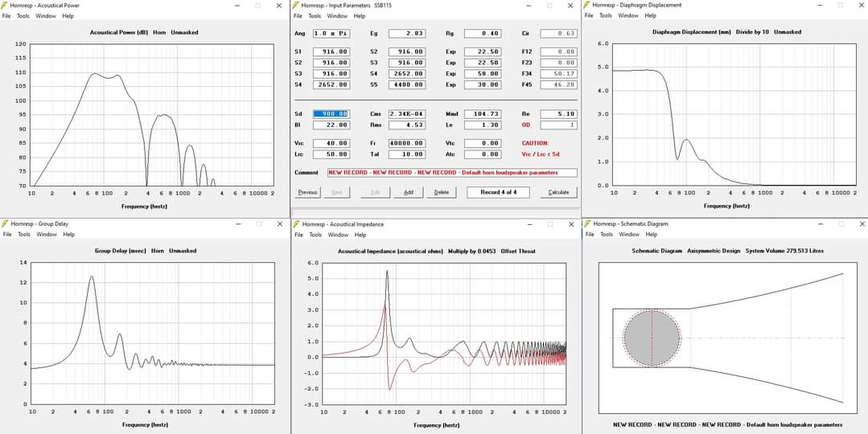Click the Delete record button
868x434 pixels.
(441, 192)
